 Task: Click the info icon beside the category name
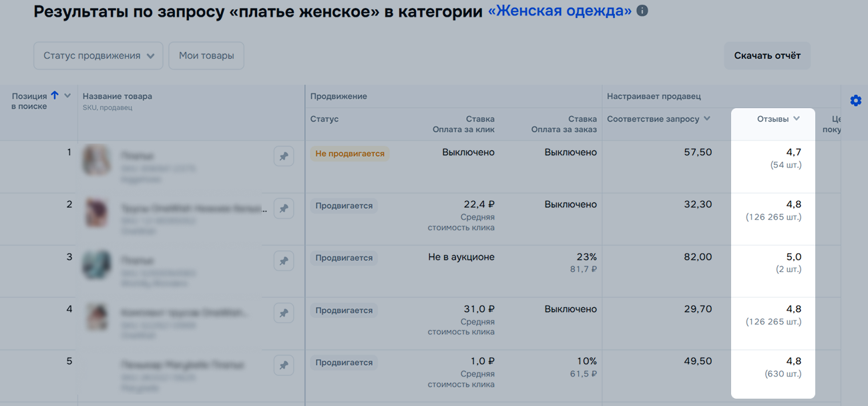point(642,11)
